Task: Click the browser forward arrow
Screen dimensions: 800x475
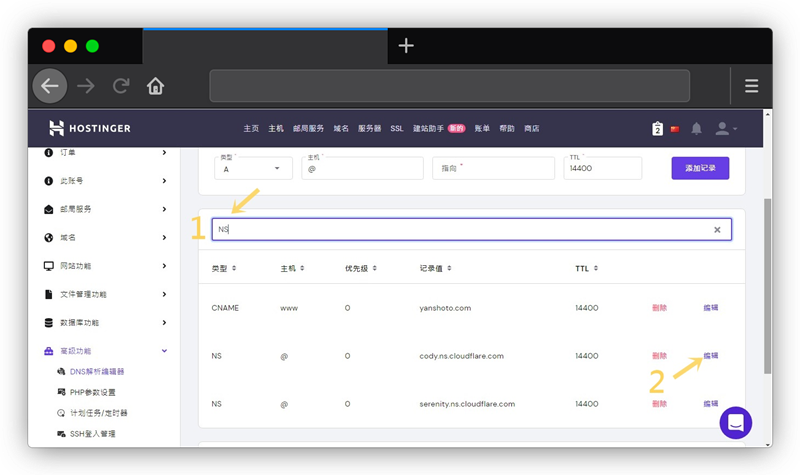Action: 86,86
